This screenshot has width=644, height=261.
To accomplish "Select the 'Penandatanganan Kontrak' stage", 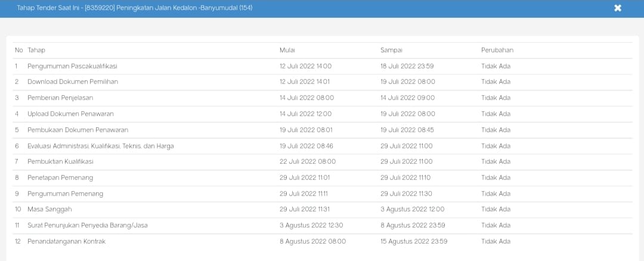I will (67, 241).
